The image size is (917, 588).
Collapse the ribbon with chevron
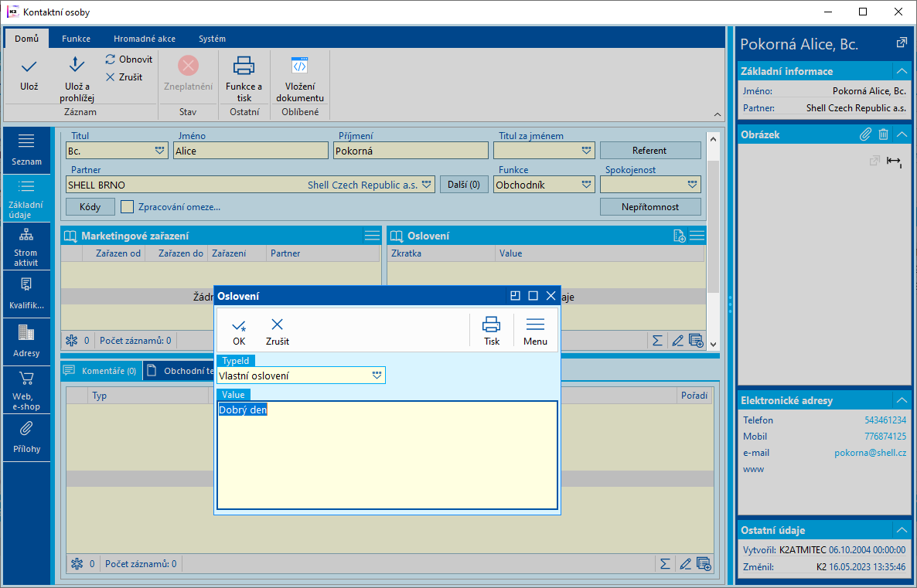pos(718,114)
